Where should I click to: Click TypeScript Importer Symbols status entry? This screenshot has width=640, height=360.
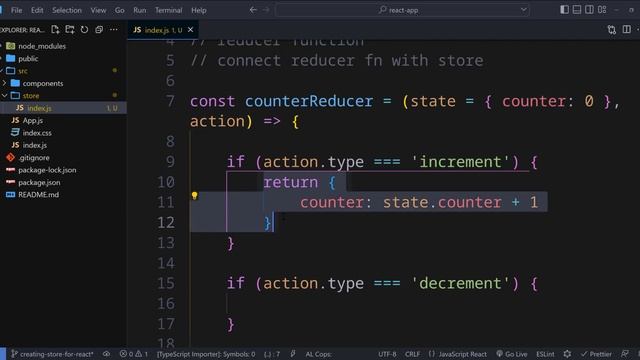[x=206, y=354]
